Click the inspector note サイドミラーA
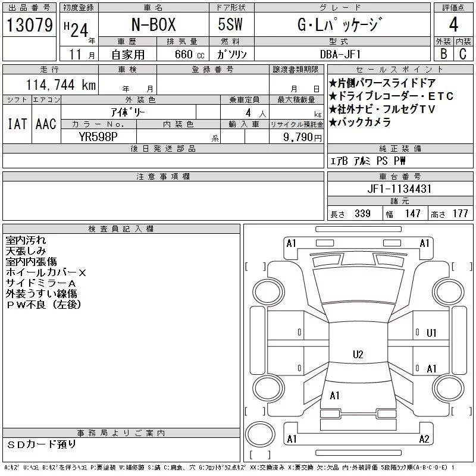The image size is (476, 476). [40, 283]
